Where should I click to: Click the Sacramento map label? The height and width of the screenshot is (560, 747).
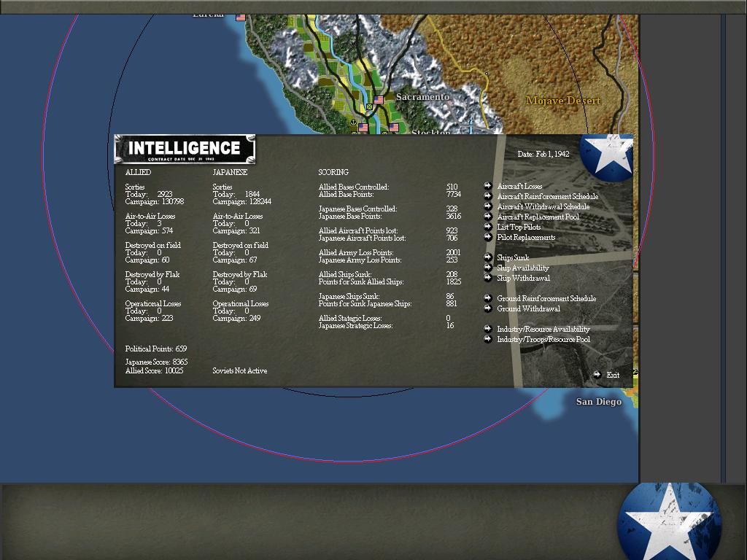click(x=422, y=97)
